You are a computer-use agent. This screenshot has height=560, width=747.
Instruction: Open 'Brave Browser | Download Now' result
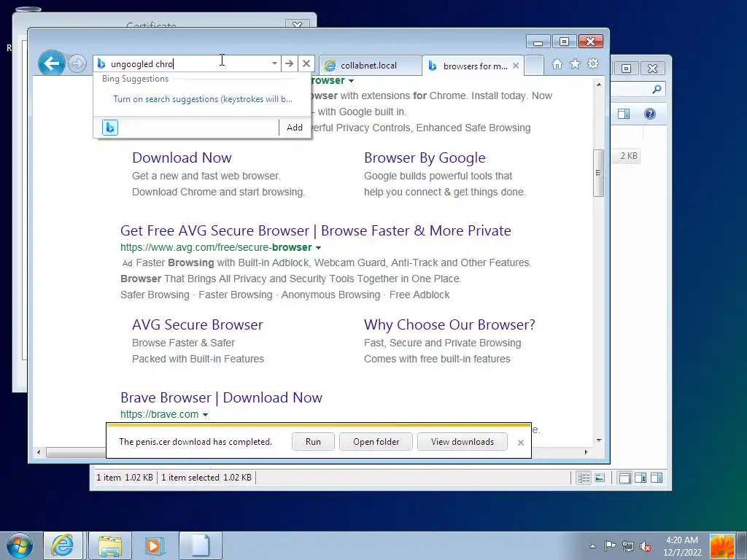(222, 397)
